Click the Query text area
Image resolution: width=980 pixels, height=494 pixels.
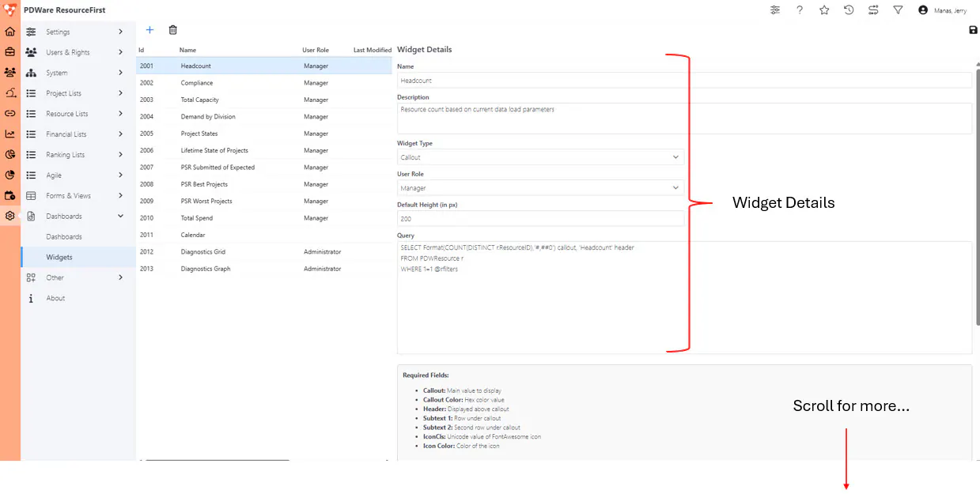point(684,297)
